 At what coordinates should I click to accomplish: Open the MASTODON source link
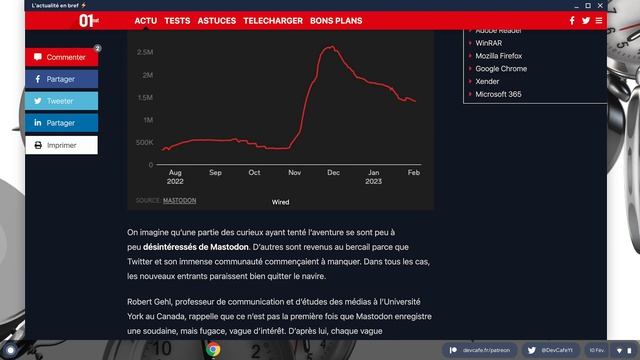pyautogui.click(x=180, y=200)
